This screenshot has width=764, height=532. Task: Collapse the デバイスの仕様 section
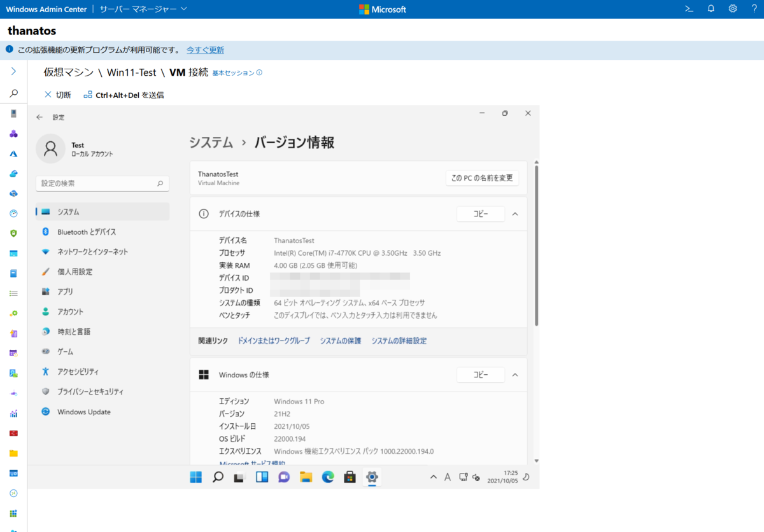pyautogui.click(x=515, y=214)
